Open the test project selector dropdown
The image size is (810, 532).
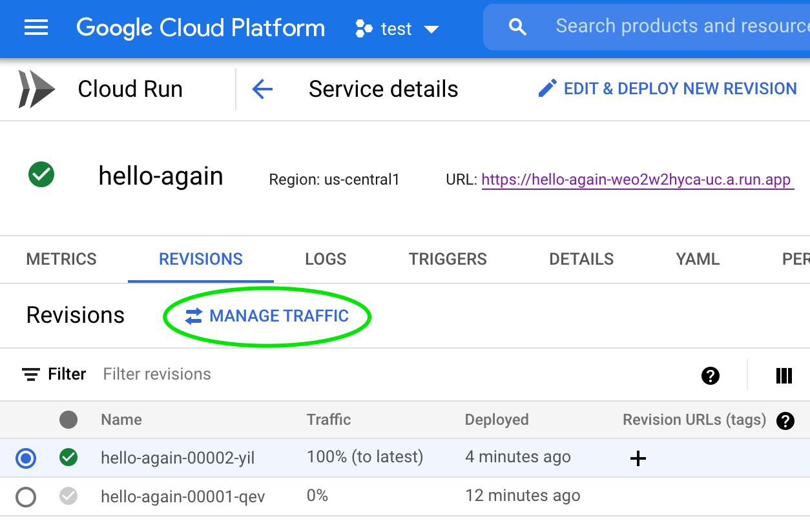tap(397, 29)
